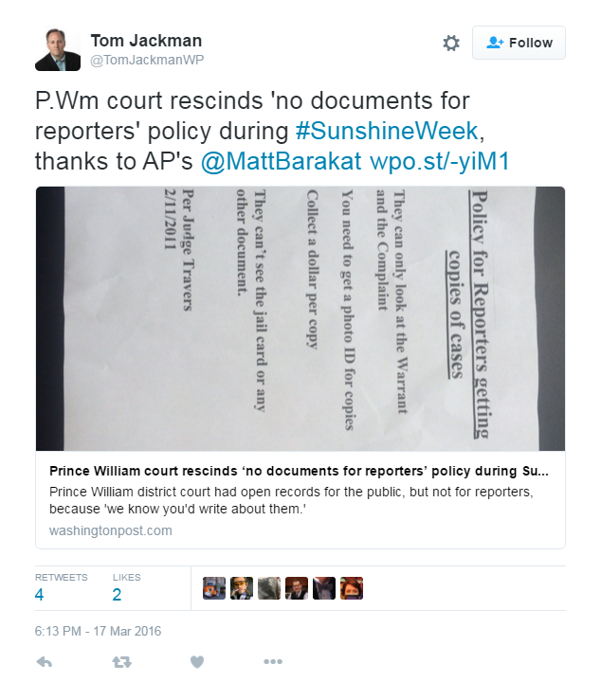Visit the @MattBarakat mention

[x=281, y=161]
